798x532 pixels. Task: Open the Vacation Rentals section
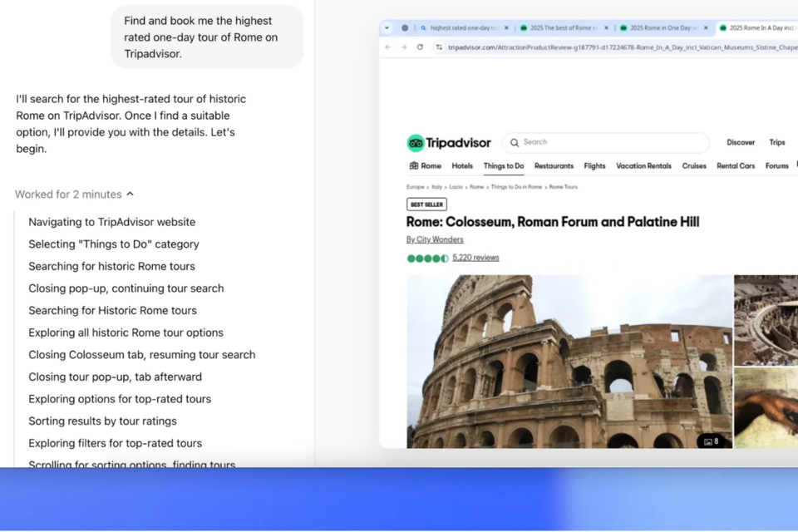pos(643,166)
